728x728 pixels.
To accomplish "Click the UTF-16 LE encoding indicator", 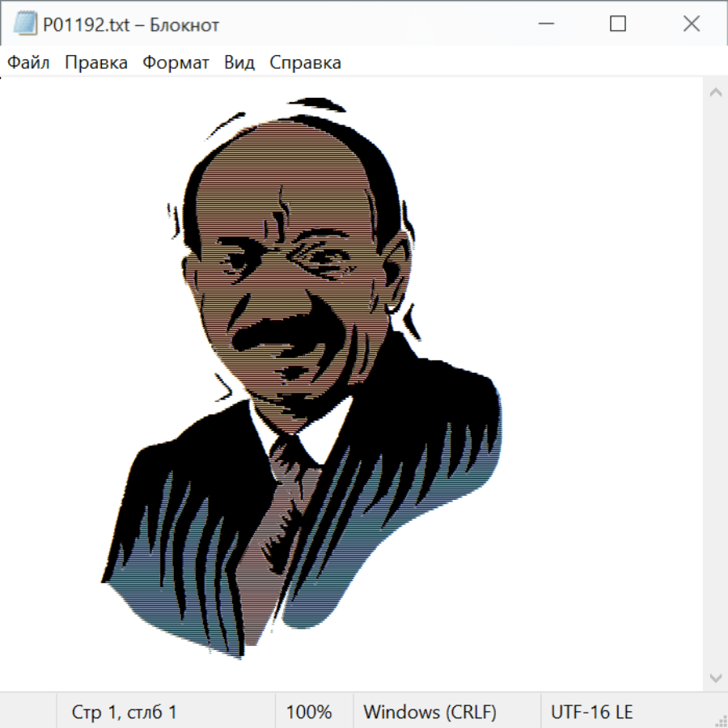I will pyautogui.click(x=591, y=712).
